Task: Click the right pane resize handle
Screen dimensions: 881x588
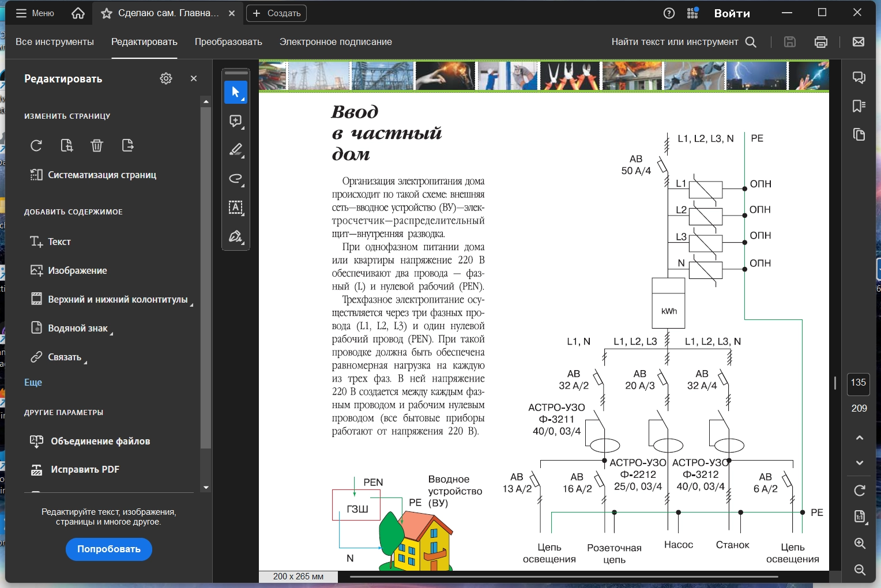Action: [835, 383]
